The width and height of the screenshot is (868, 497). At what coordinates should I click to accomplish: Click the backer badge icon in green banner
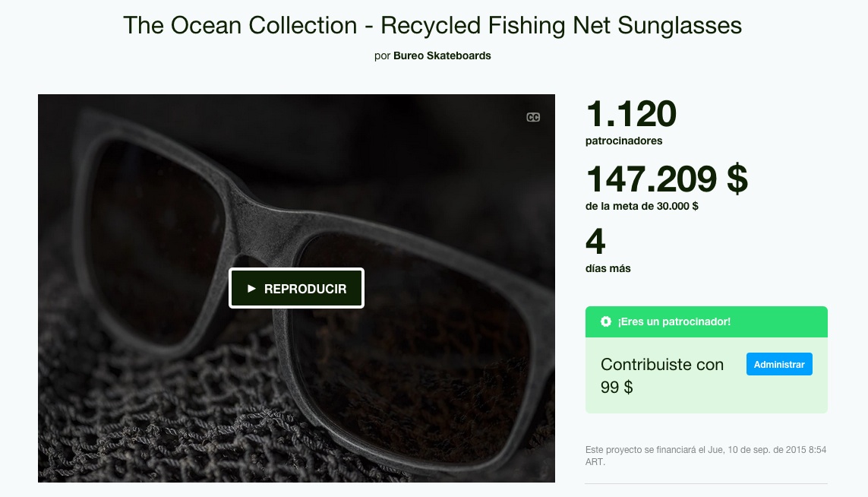[x=605, y=321]
